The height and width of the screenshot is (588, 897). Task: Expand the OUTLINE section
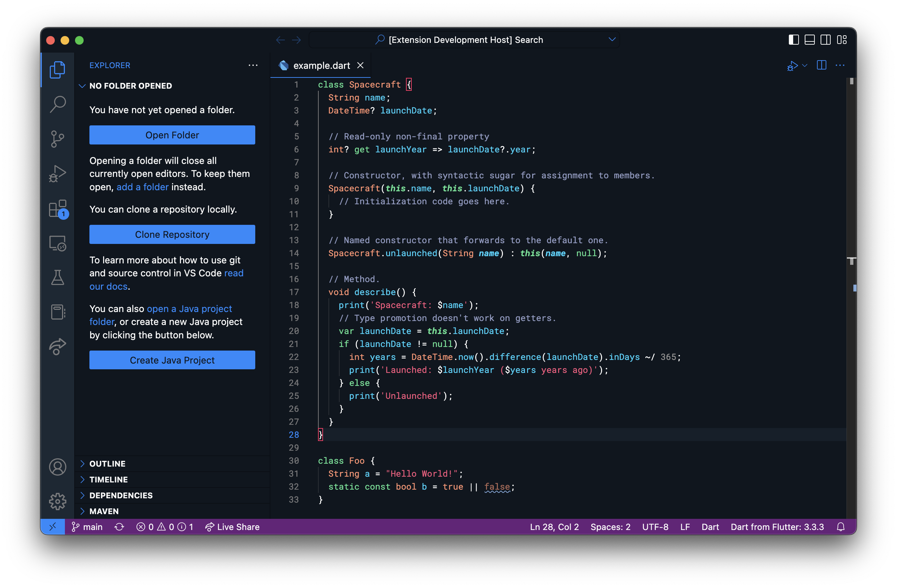[x=107, y=464]
